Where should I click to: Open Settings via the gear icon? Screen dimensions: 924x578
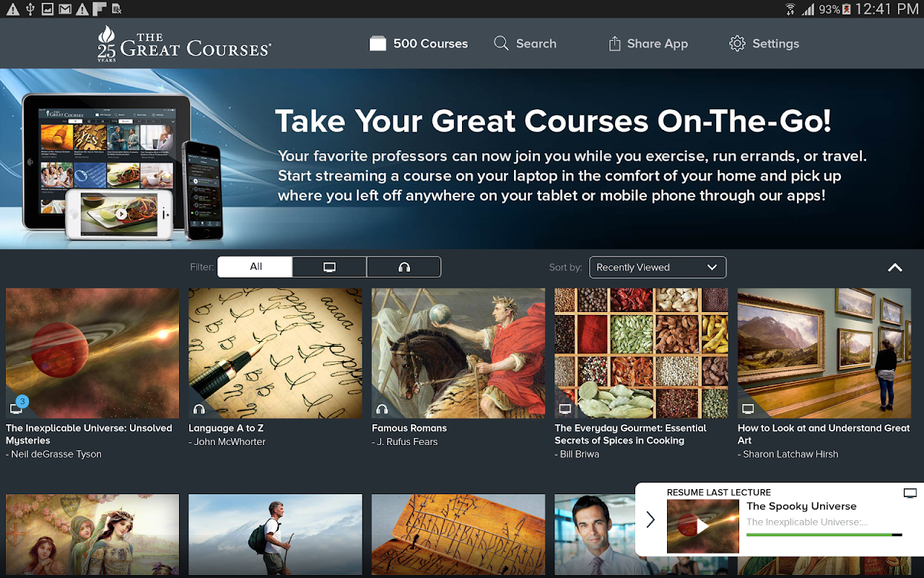tap(737, 43)
